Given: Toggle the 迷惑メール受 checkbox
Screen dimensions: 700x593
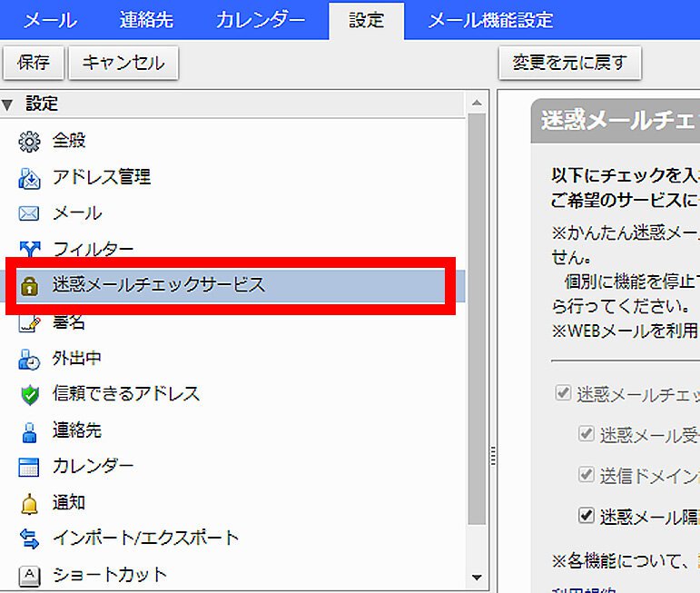Looking at the screenshot, I should tap(587, 434).
